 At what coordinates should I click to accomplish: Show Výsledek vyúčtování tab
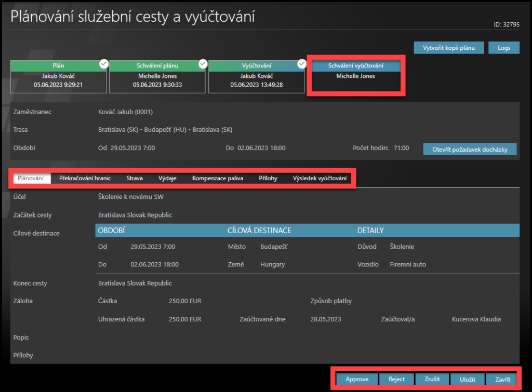tap(320, 178)
